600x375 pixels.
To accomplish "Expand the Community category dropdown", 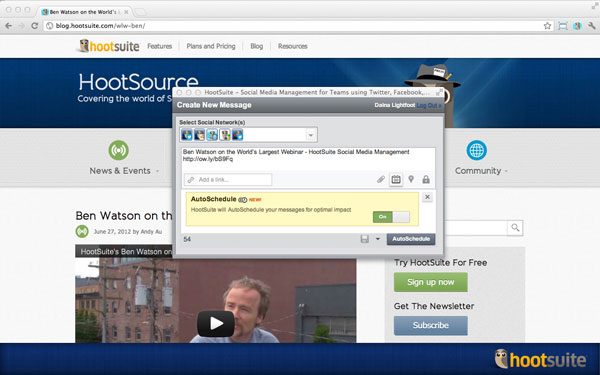I will [506, 171].
